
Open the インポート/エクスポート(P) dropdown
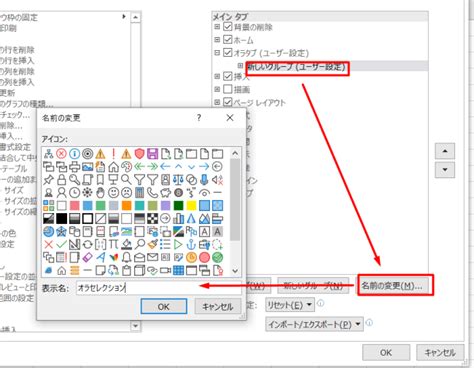(314, 324)
